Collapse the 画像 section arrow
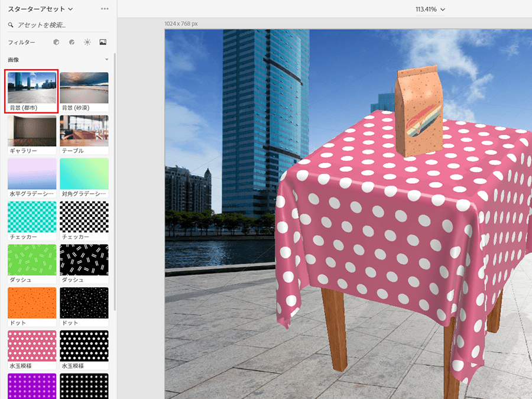Screen dimensions: 532x399 tap(106, 60)
